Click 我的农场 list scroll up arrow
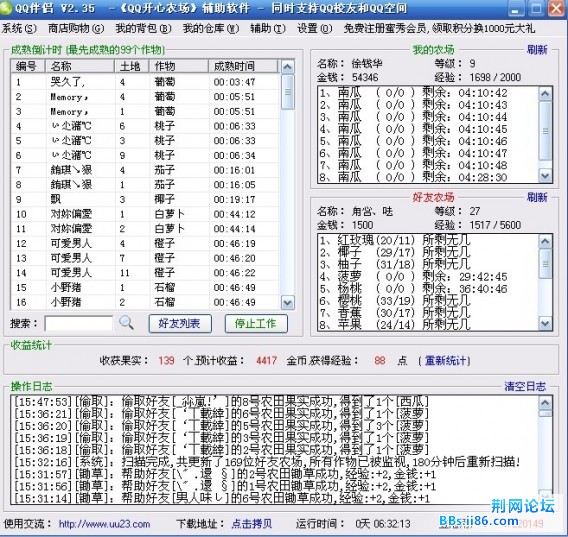This screenshot has width=568, height=537. (x=545, y=94)
